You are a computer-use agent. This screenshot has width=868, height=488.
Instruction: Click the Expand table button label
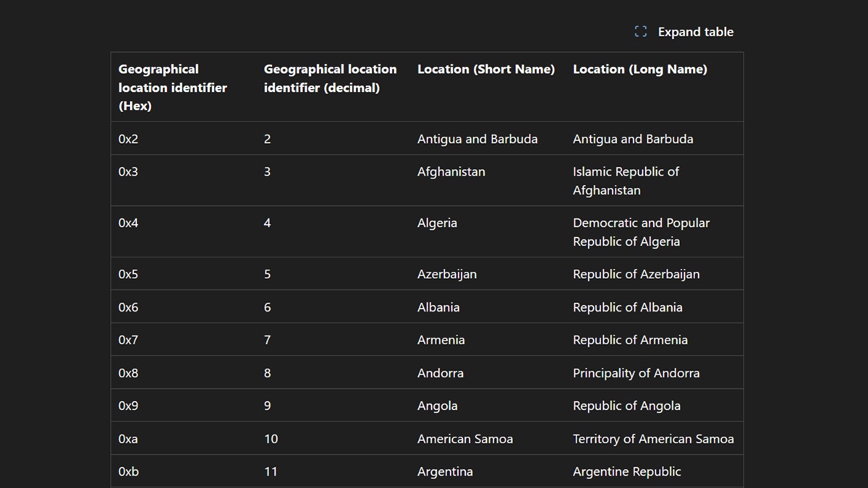coord(695,32)
